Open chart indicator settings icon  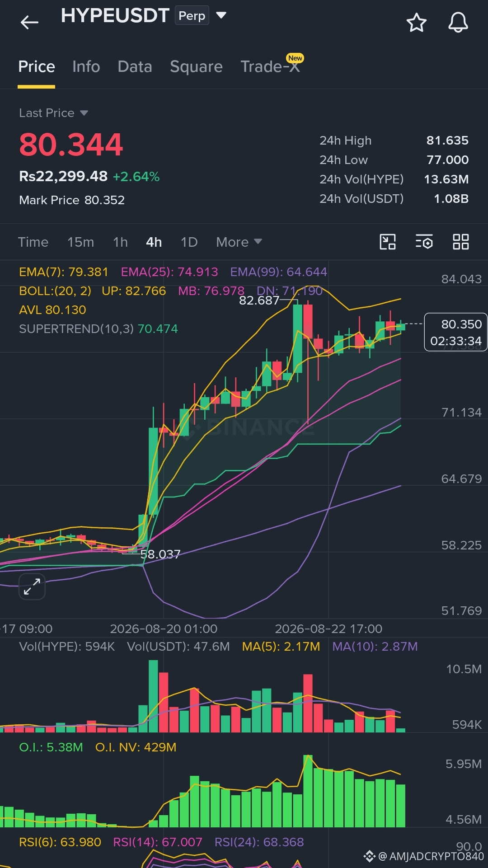point(424,242)
